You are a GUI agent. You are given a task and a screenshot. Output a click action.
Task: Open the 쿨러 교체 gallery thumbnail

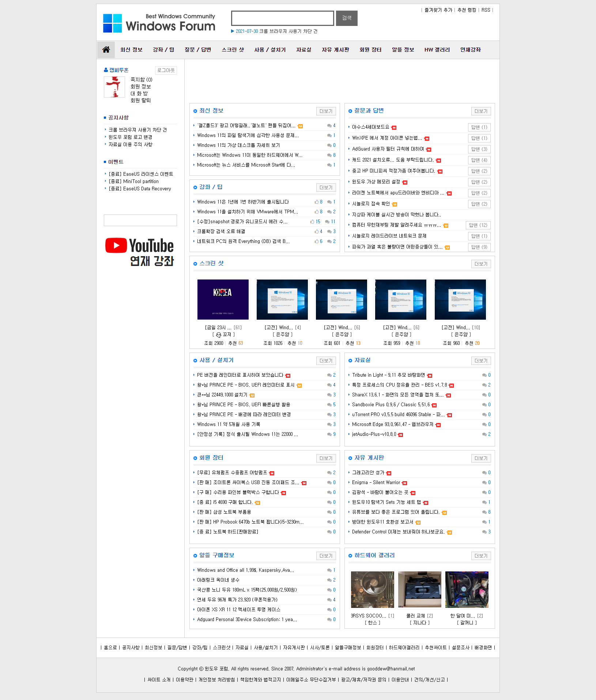(x=420, y=590)
